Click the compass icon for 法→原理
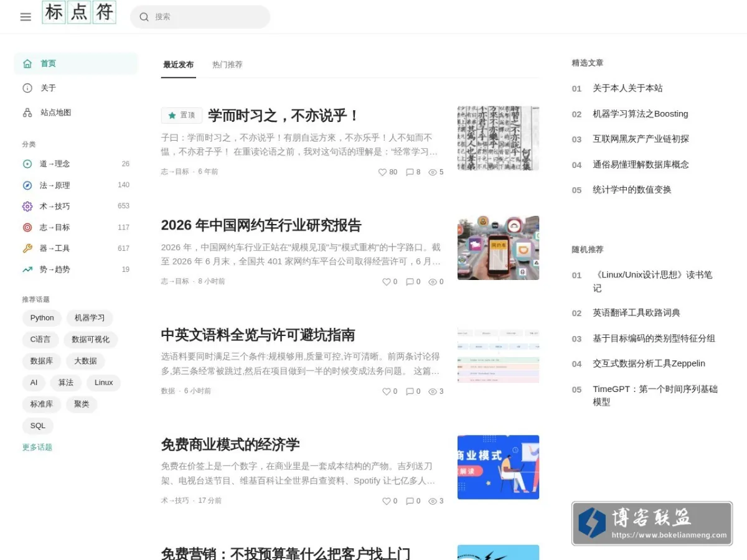 point(27,185)
